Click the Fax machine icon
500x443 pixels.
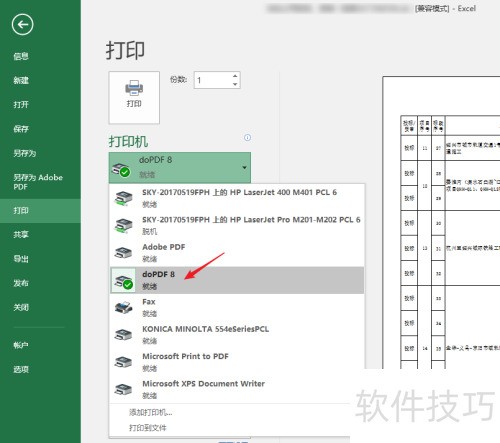coord(123,307)
